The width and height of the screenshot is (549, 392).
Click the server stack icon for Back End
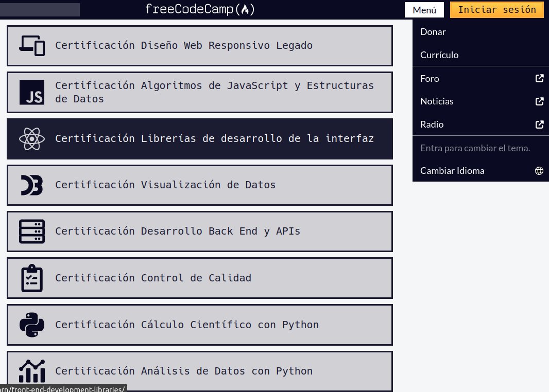pos(32,231)
